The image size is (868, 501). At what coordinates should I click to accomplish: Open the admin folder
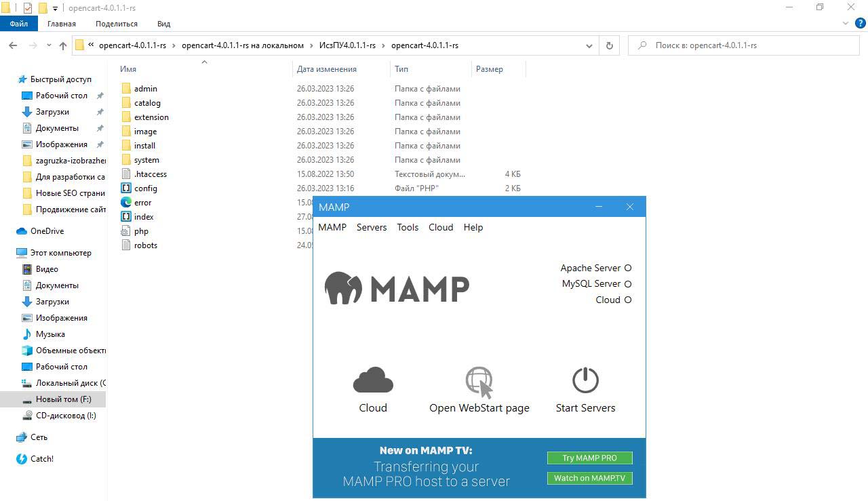tap(145, 89)
